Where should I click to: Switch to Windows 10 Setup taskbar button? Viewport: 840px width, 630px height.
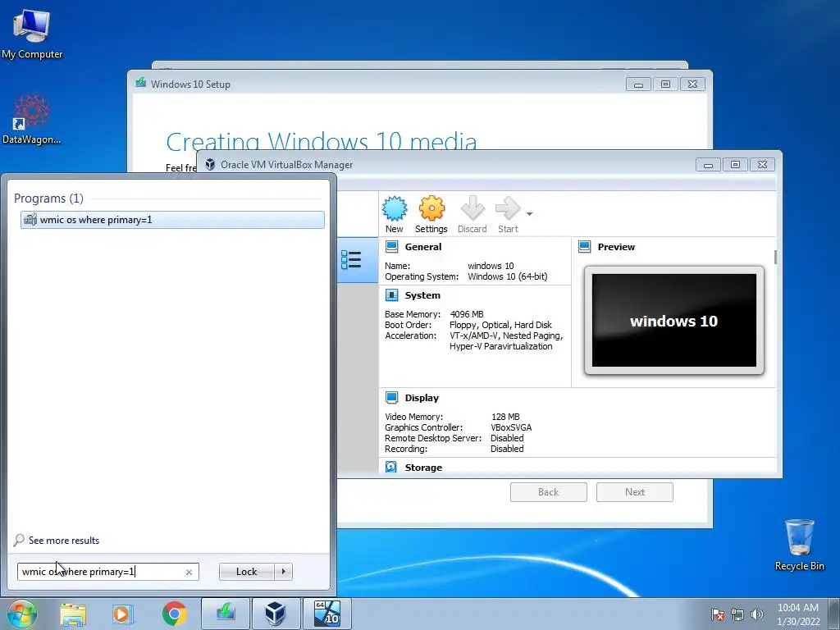226,614
